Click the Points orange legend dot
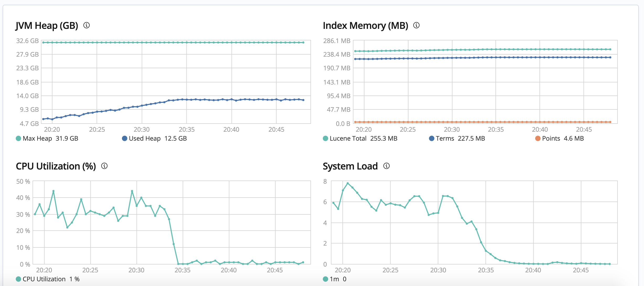Viewport: 644px width, 286px height. (538, 139)
